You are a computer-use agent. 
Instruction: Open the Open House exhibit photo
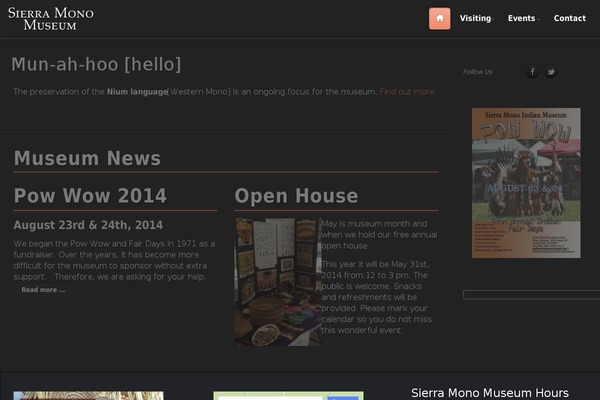click(278, 282)
